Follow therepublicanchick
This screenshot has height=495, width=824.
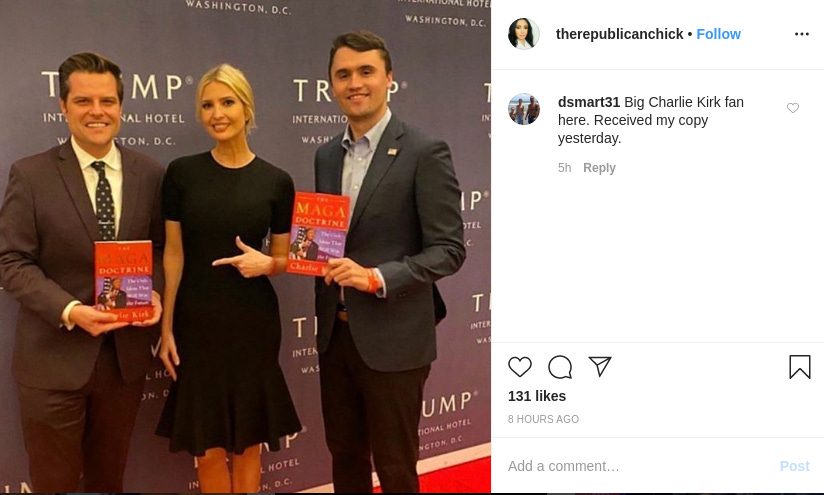718,34
